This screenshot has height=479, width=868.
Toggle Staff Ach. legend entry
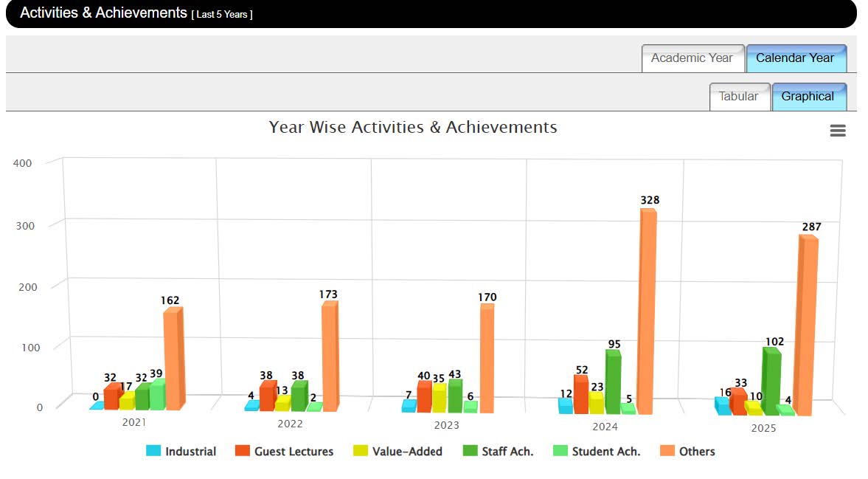507,451
